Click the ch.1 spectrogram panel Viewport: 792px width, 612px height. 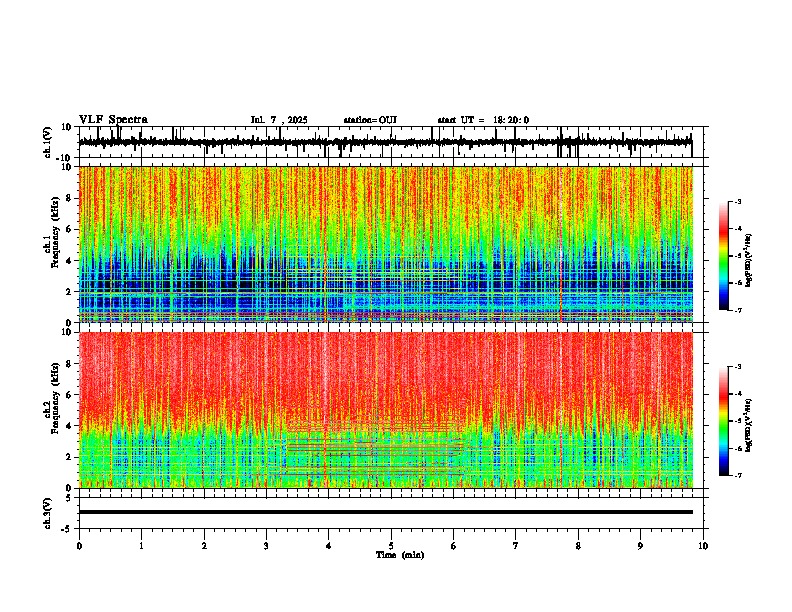pyautogui.click(x=385, y=244)
